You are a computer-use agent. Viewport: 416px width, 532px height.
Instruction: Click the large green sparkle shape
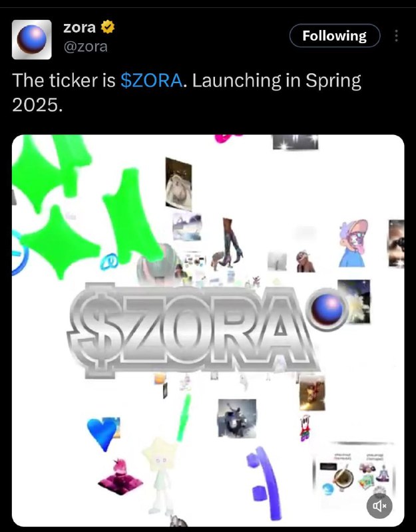[x=61, y=242]
